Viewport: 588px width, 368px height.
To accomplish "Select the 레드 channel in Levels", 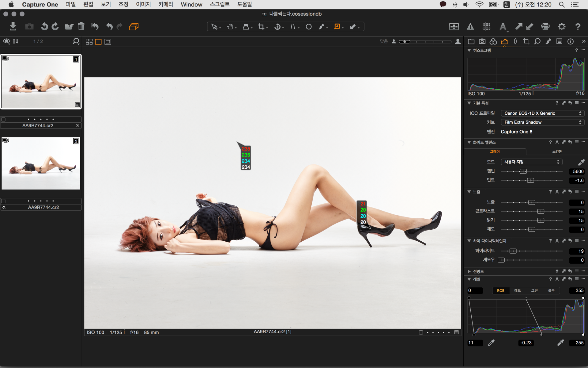I will click(517, 290).
